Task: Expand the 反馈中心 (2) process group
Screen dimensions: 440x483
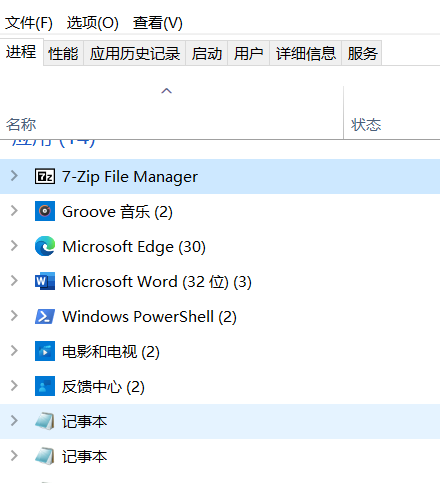Action: [14, 386]
